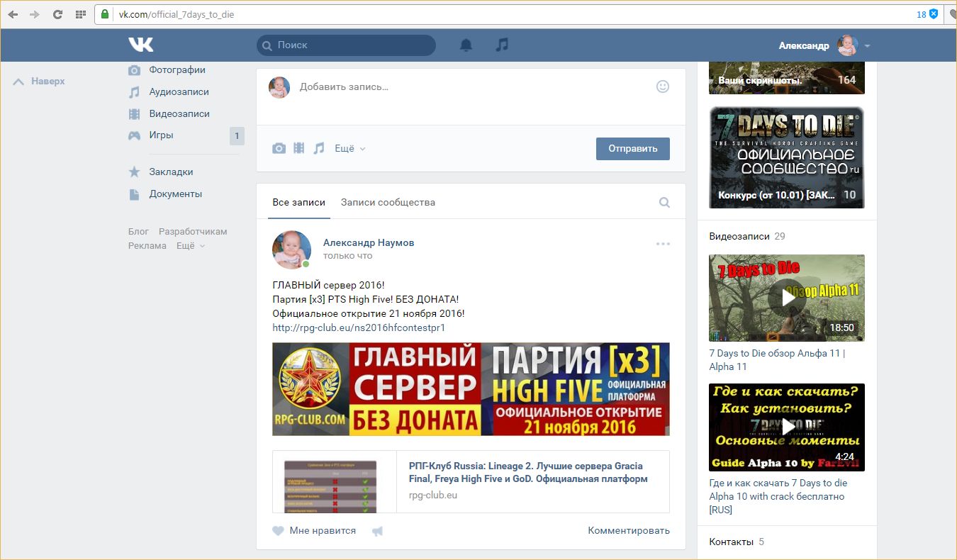957x560 pixels.
Task: Click the green padlock security icon
Action: (x=105, y=14)
